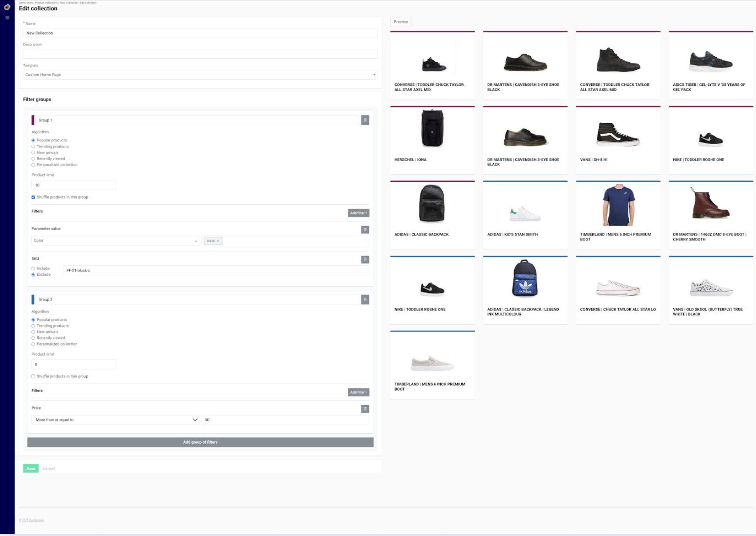
Task: Delete Group 1 with its trash icon
Action: click(365, 120)
